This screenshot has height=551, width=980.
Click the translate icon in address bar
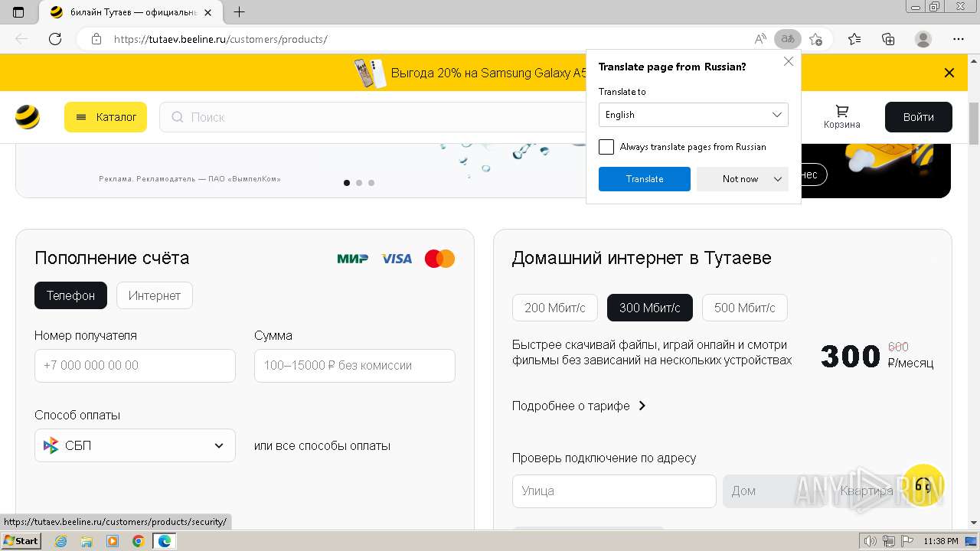click(787, 39)
